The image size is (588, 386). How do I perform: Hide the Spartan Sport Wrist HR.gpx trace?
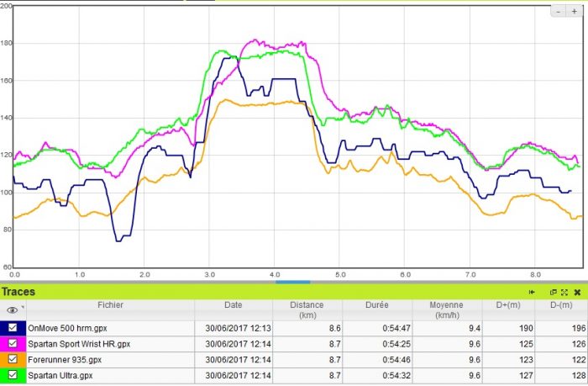point(13,345)
